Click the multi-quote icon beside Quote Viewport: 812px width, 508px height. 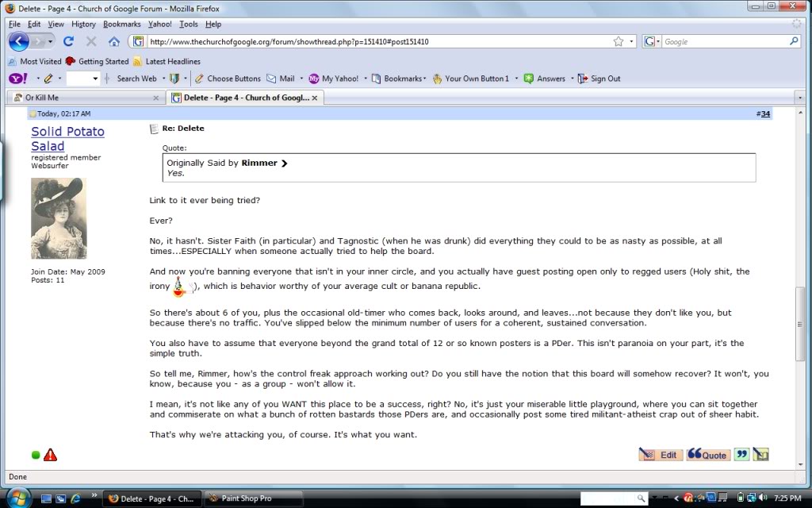[x=741, y=455]
